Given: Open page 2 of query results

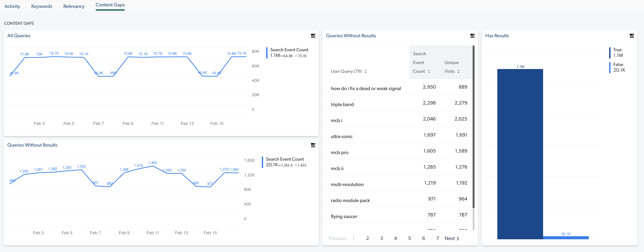Looking at the screenshot, I should [367, 238].
